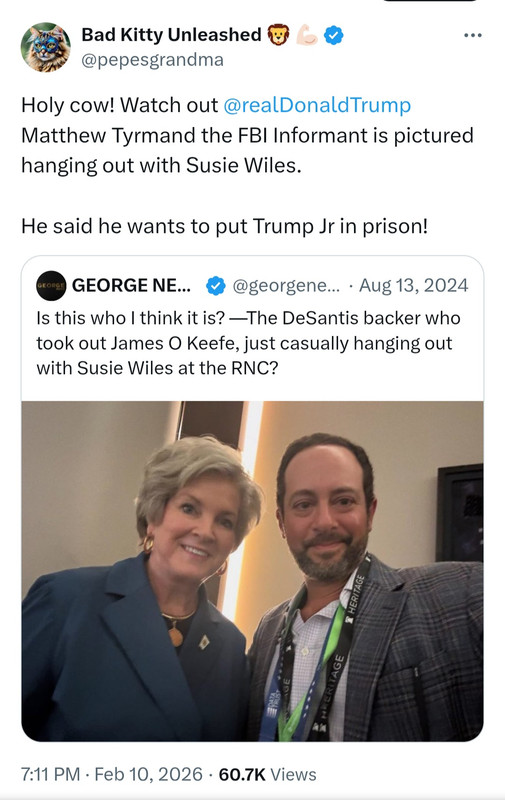
Task: Click the flexed bicep emoji in the display name
Action: tap(307, 35)
